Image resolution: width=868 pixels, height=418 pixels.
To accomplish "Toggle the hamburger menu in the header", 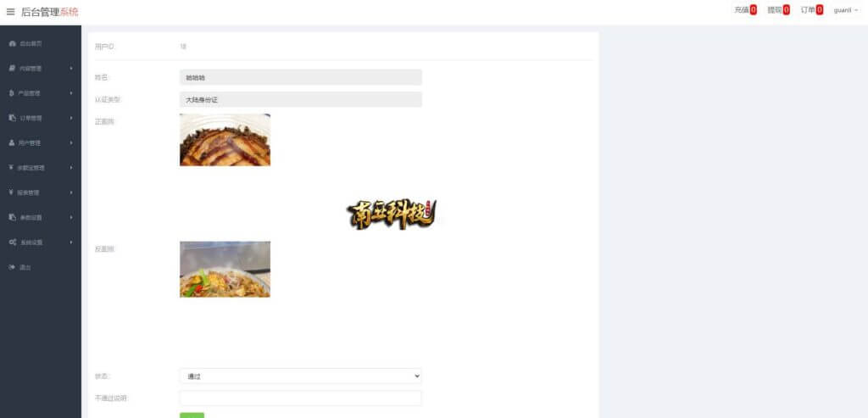I will click(x=10, y=12).
